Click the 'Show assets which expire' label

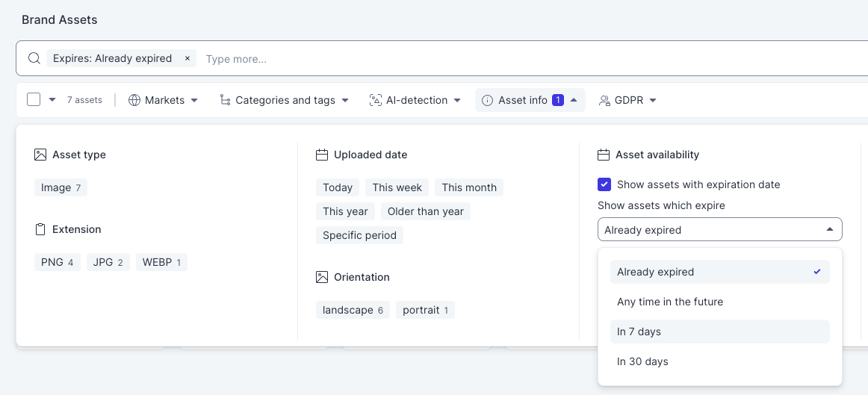662,205
